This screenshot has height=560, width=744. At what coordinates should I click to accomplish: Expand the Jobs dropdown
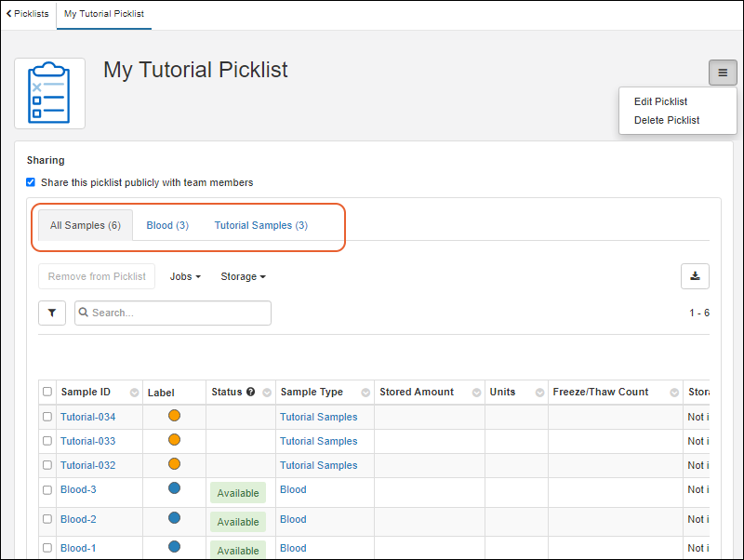(x=185, y=276)
